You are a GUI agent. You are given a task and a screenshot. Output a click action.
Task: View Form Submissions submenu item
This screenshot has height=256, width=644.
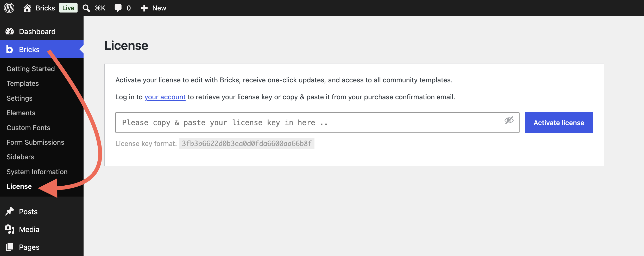[x=35, y=142]
